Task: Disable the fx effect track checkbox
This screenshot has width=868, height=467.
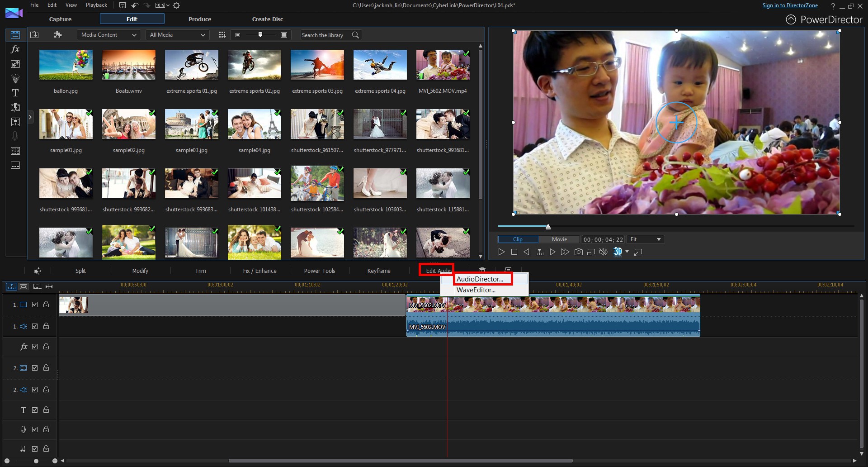Action: 35,347
